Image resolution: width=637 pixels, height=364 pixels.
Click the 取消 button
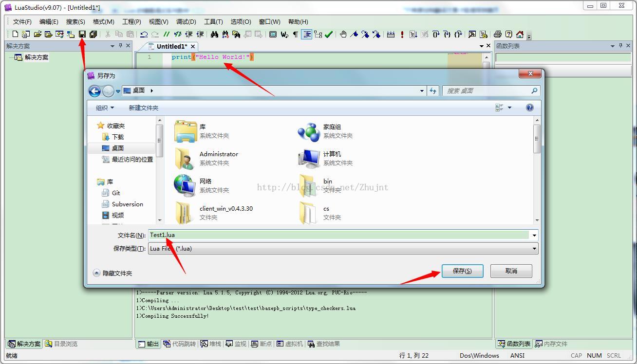511,271
